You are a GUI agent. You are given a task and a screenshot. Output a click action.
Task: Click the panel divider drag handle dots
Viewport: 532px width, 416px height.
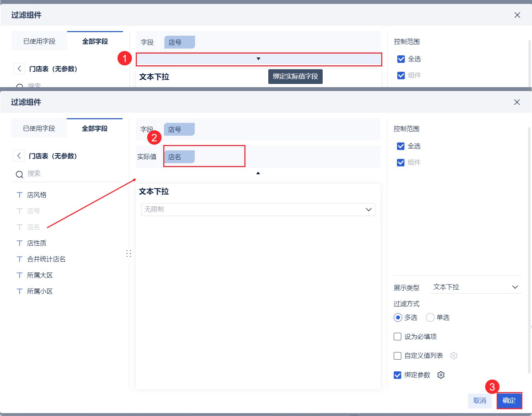pyautogui.click(x=129, y=254)
